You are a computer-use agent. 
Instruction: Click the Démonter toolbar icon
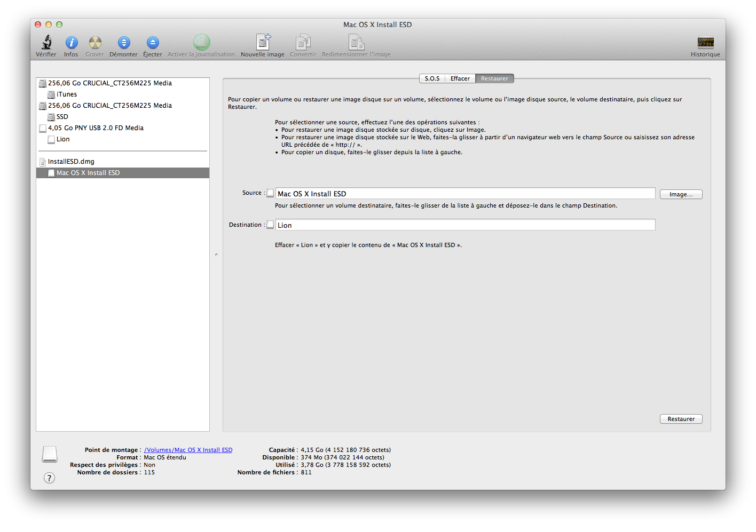pos(123,43)
